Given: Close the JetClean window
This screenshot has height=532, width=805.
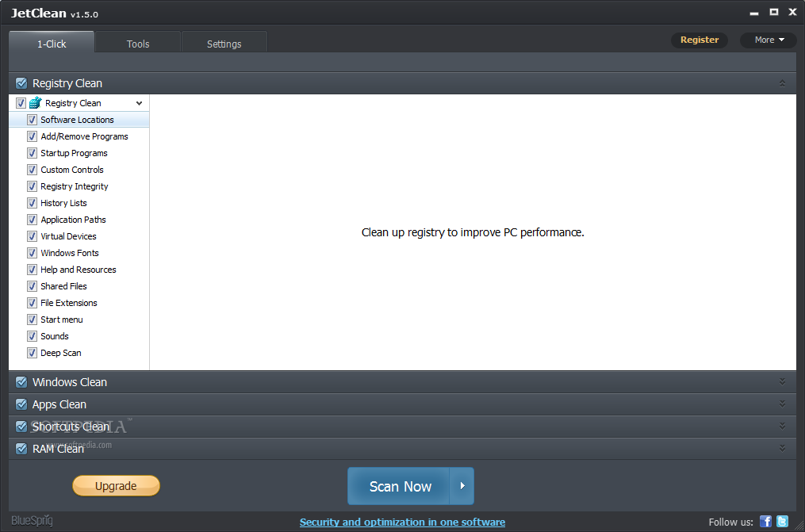Looking at the screenshot, I should [792, 12].
